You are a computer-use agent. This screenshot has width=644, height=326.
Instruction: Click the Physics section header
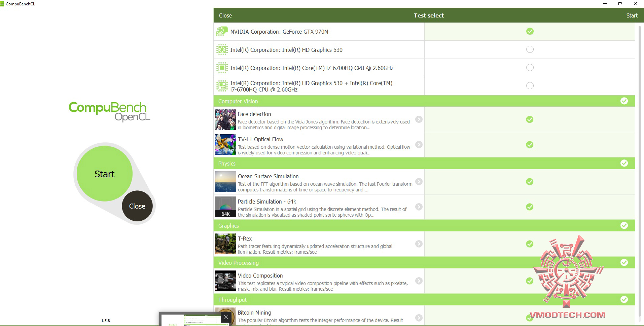pyautogui.click(x=424, y=164)
